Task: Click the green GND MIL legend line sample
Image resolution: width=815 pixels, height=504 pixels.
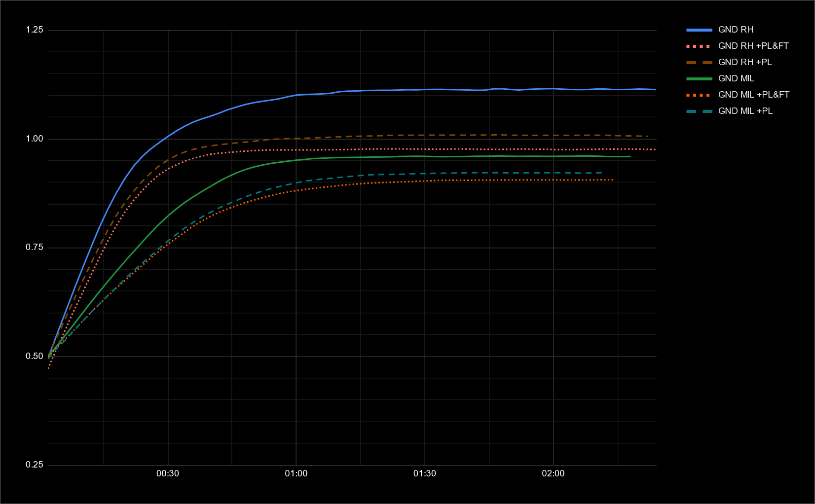Action: [699, 79]
